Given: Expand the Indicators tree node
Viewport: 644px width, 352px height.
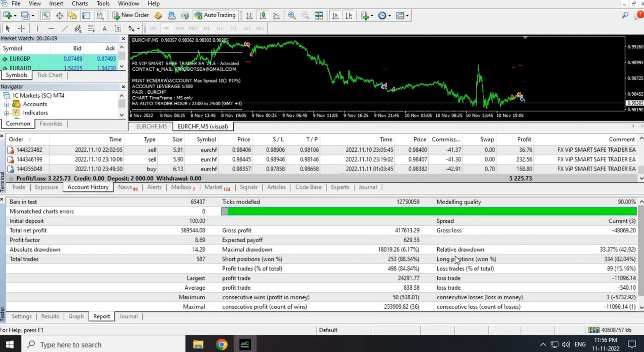Looking at the screenshot, I should (x=6, y=113).
